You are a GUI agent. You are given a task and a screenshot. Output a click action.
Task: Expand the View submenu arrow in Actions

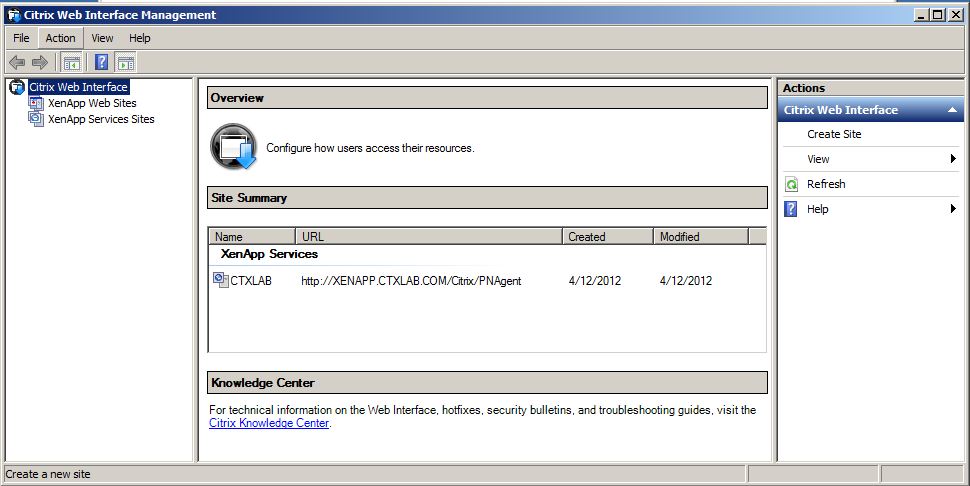(953, 159)
